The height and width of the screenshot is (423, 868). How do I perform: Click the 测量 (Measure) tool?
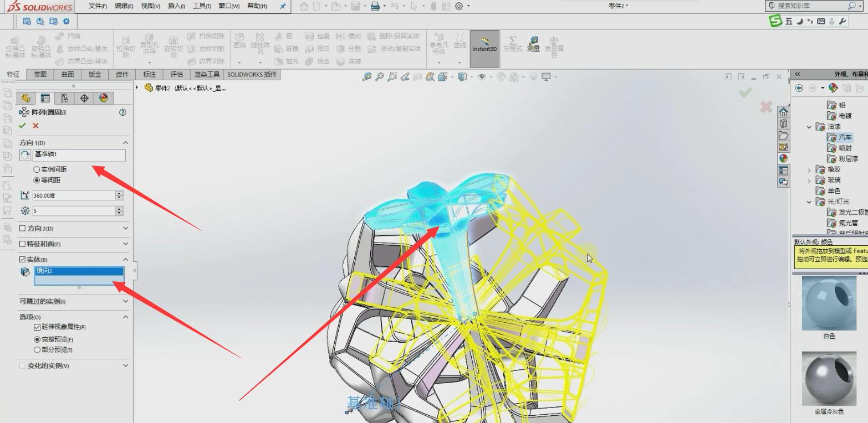pos(533,48)
